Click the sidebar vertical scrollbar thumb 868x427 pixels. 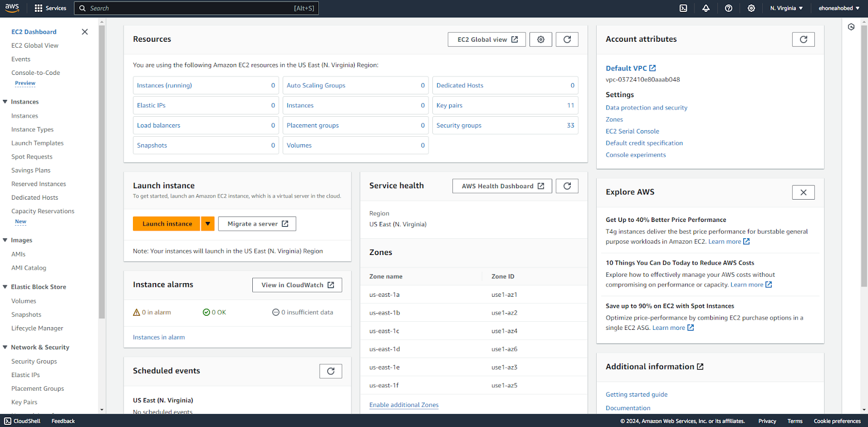coord(101,173)
